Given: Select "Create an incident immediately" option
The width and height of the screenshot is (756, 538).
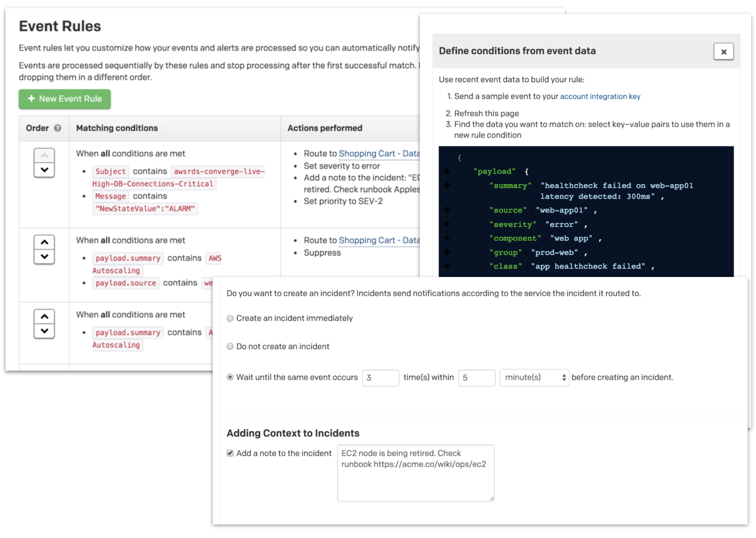Looking at the screenshot, I should point(230,318).
